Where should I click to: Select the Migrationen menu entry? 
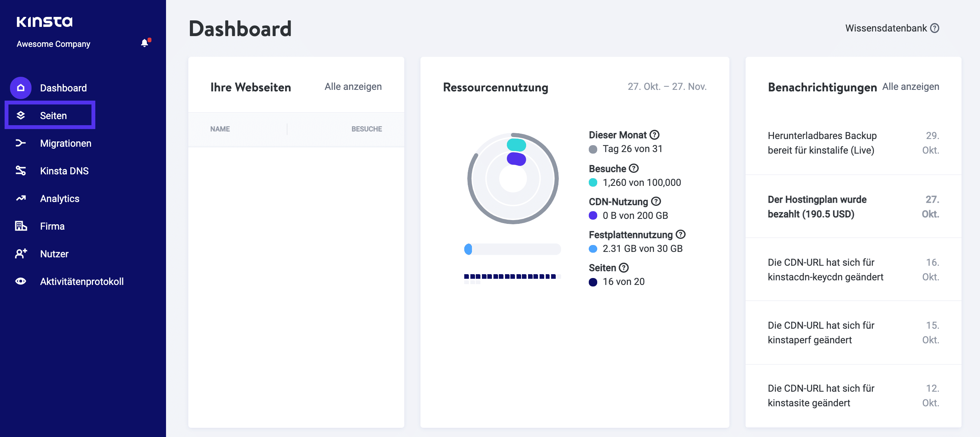coord(65,143)
